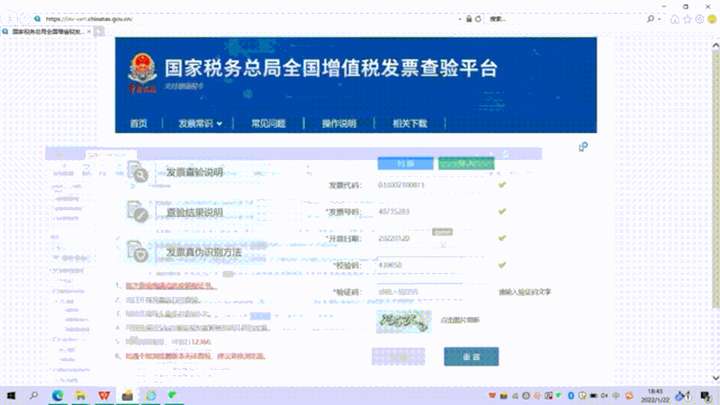Click the browser address bar URL
720x405 pixels.
pos(89,19)
